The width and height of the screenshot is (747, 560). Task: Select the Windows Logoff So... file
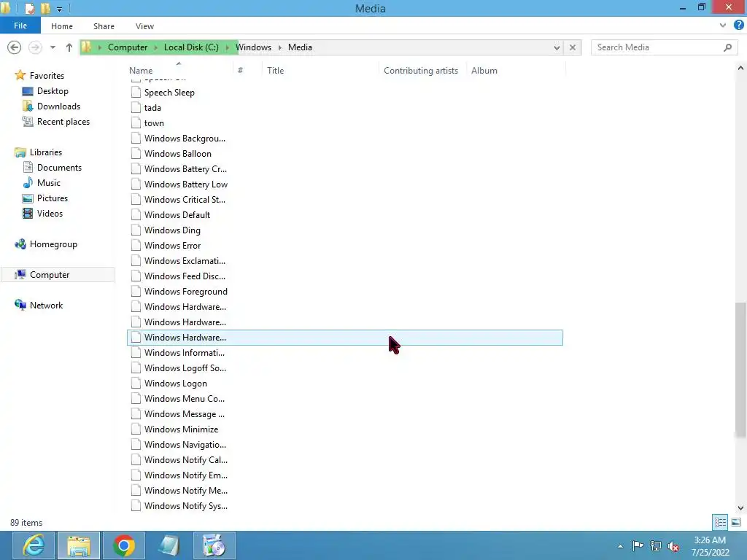pyautogui.click(x=185, y=368)
